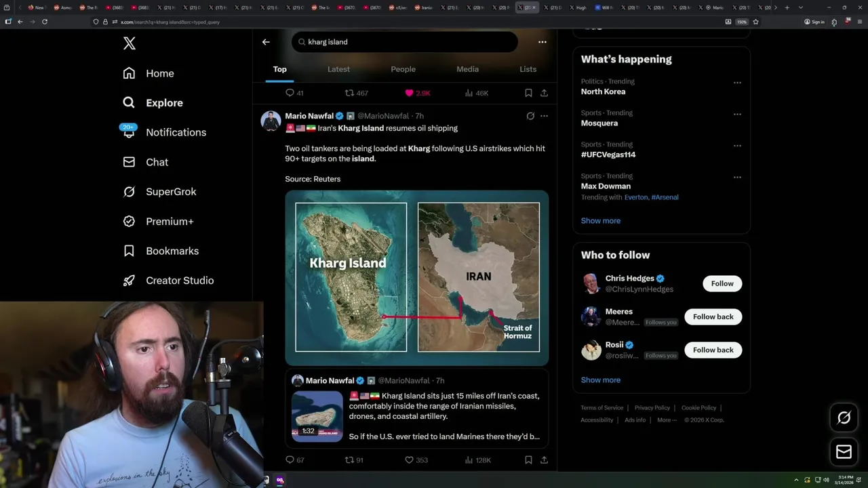The height and width of the screenshot is (488, 868).
Task: Open Premium+ in the sidebar
Action: 158,222
